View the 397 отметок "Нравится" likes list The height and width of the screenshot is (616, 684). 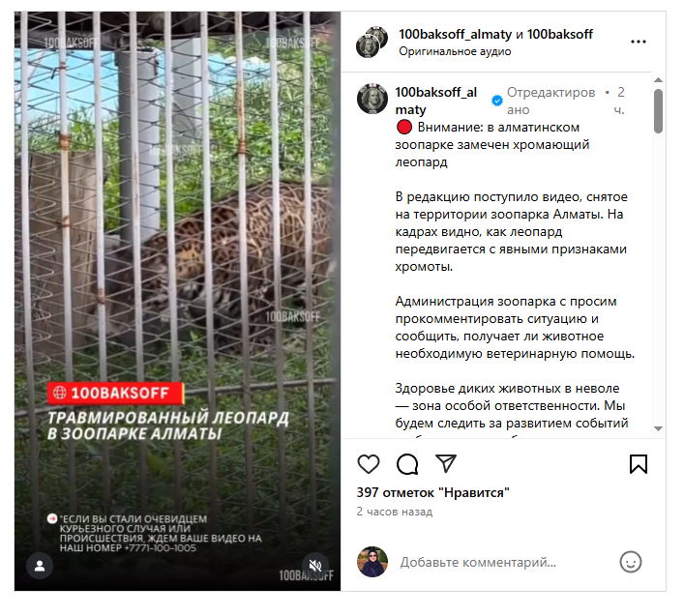point(432,492)
